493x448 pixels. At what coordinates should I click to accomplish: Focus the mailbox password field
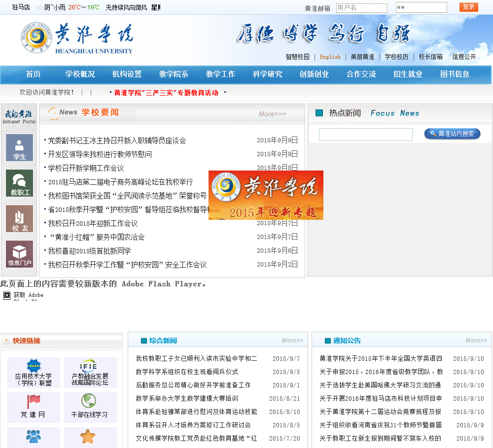point(422,7)
